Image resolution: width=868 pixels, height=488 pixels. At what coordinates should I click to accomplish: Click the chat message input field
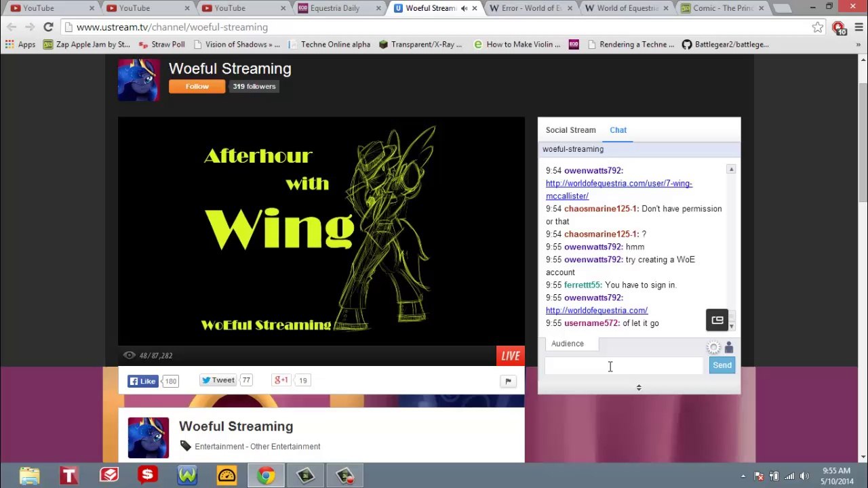624,366
